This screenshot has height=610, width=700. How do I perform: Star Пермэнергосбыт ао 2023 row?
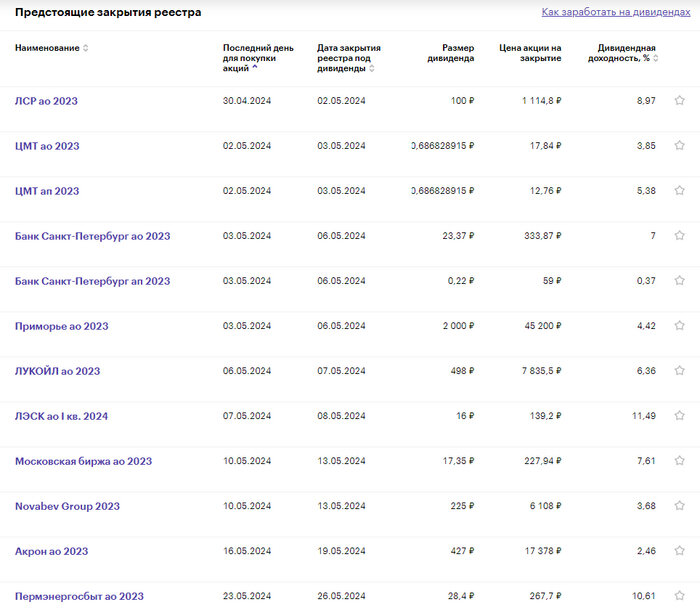(x=679, y=596)
